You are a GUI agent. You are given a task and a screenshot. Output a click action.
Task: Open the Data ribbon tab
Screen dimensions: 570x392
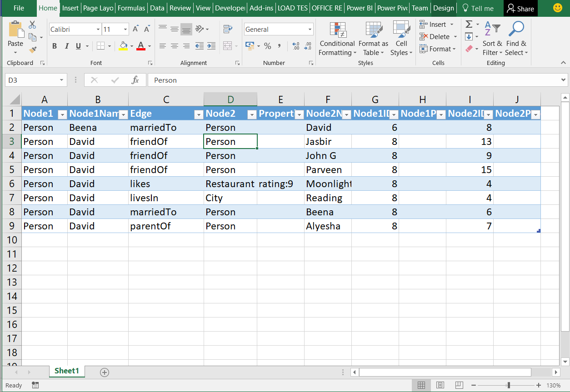click(x=157, y=8)
